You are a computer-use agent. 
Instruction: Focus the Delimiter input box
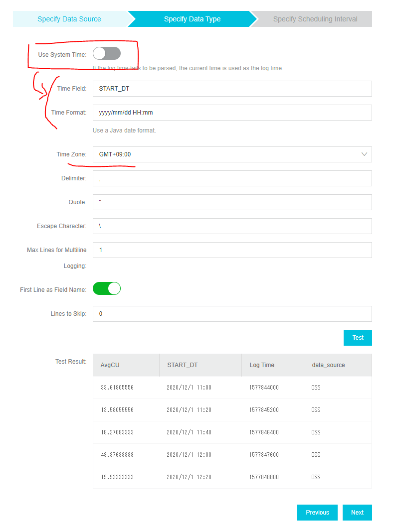tap(232, 178)
